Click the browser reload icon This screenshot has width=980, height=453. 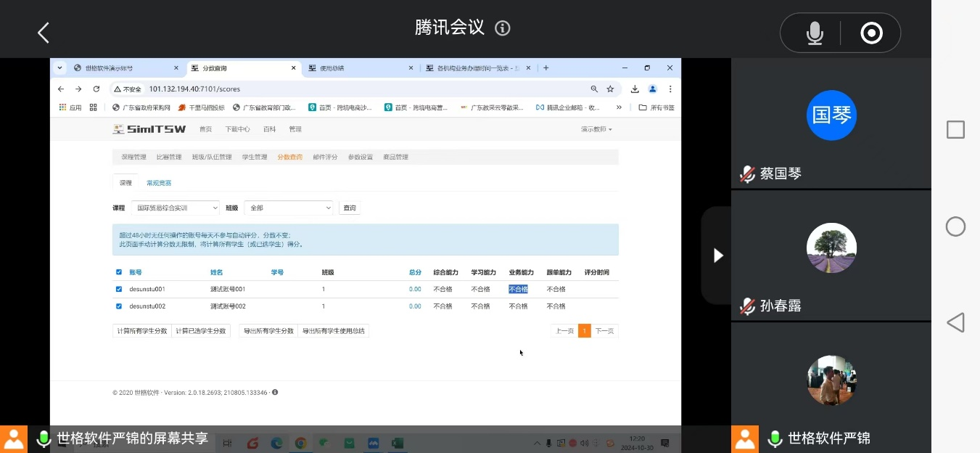coord(96,89)
